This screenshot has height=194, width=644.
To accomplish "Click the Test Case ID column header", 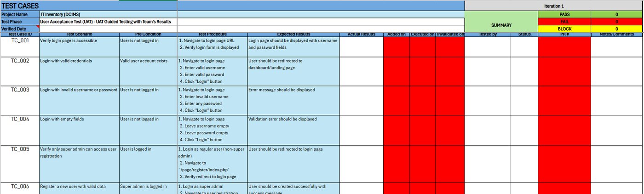I will click(19, 34).
